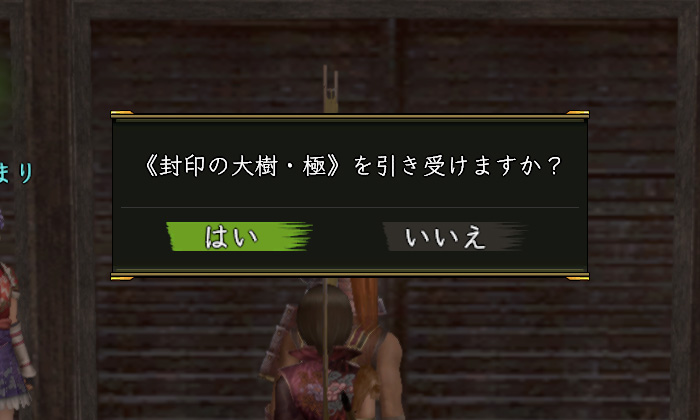Click the wooden pillar at the right edge
The width and height of the screenshot is (700, 420).
click(x=688, y=210)
